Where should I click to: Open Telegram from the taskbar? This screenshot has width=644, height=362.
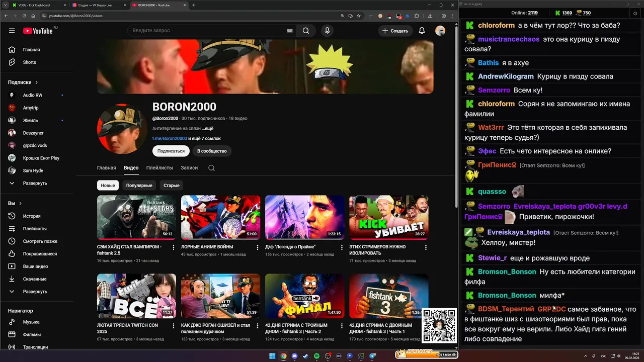(373, 356)
